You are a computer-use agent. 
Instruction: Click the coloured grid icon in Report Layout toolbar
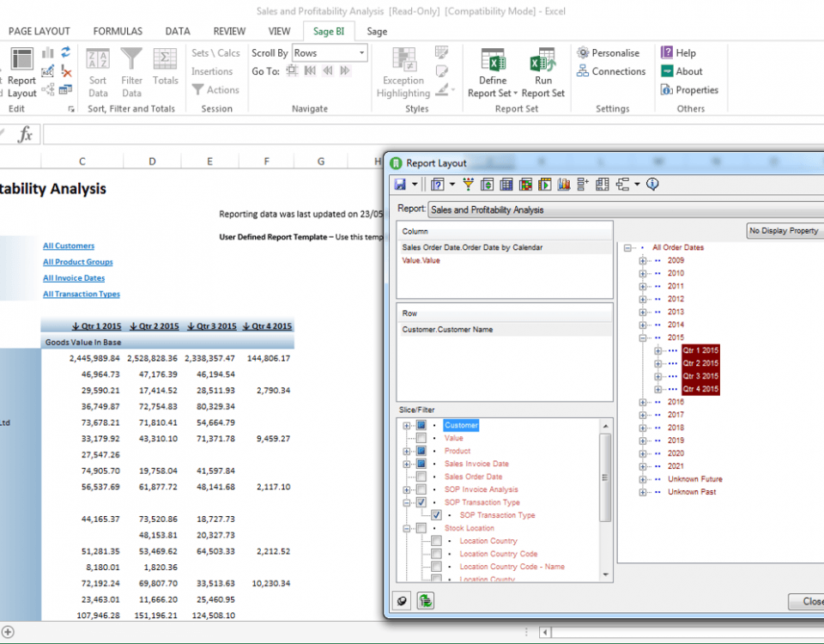pos(525,184)
